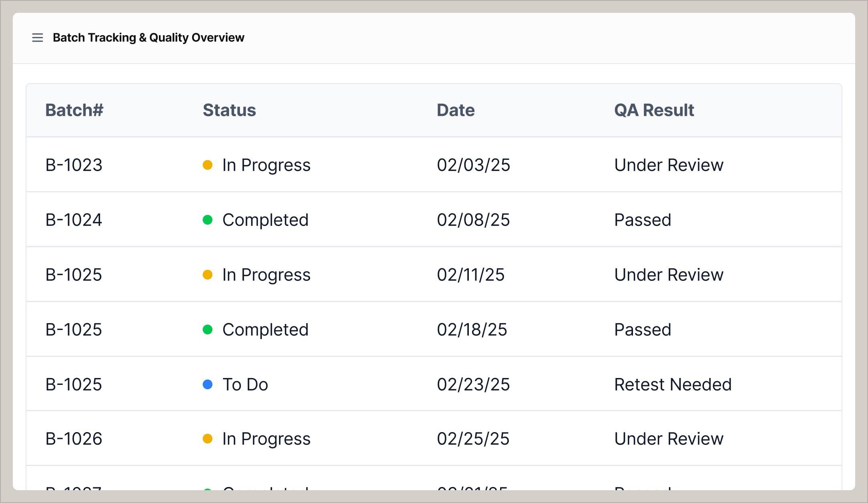Click the Batch# column header
The height and width of the screenshot is (503, 868).
74,110
